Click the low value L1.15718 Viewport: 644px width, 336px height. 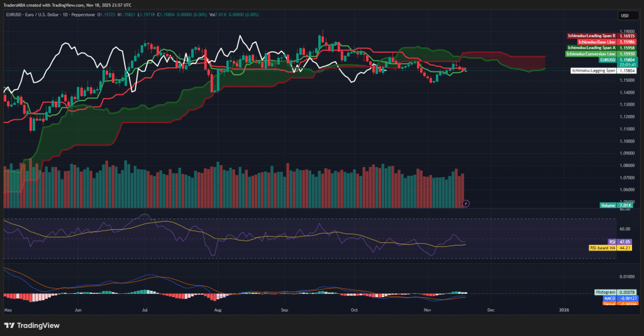[x=146, y=15]
